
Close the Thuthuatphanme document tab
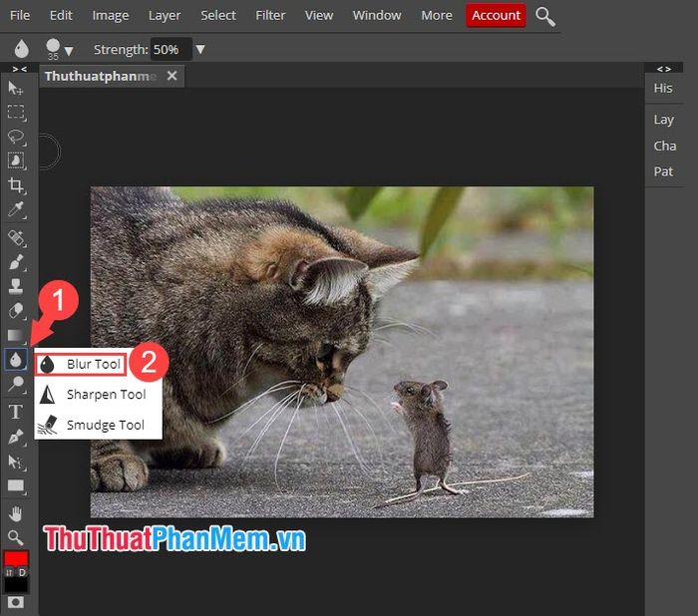tap(172, 76)
